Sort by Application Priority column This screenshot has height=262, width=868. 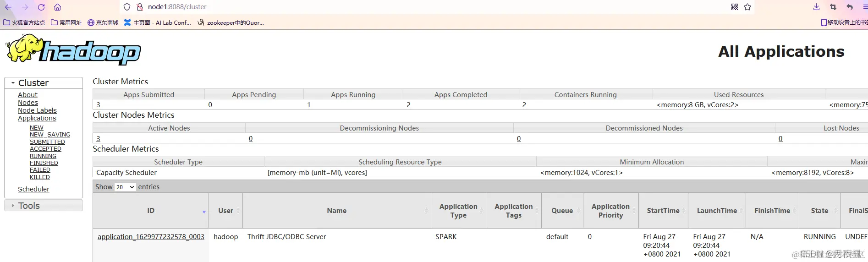[x=611, y=211]
